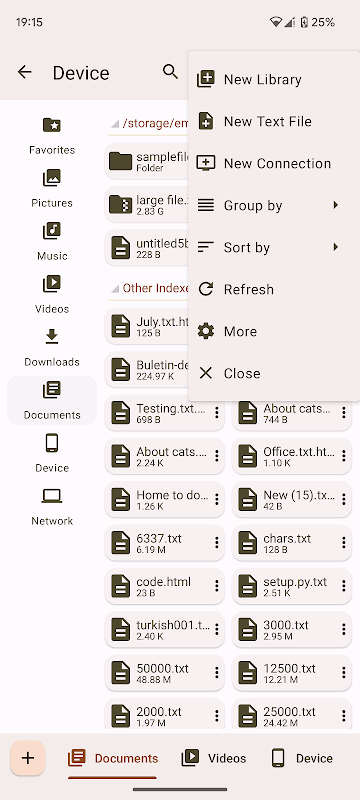Switch to the Device bottom tab
The image size is (360, 800).
301,758
